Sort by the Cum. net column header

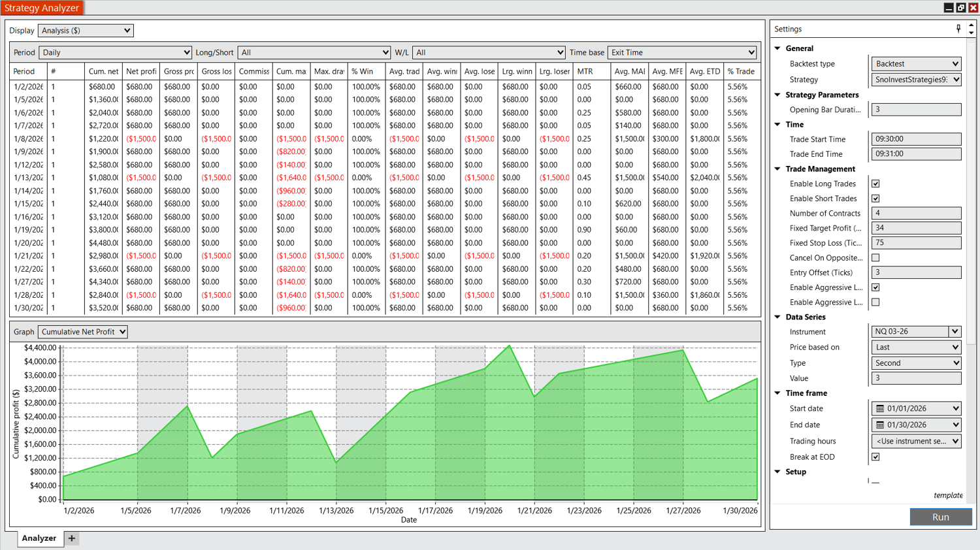tap(103, 71)
